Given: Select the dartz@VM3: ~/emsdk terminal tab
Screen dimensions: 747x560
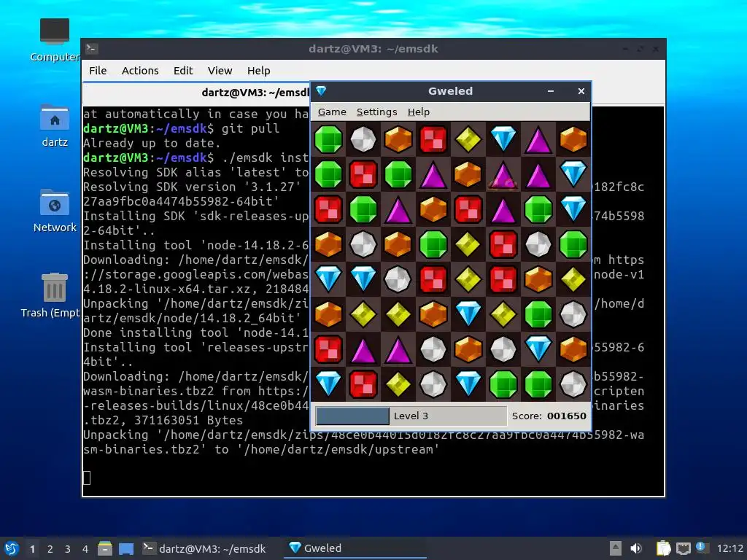Looking at the screenshot, I should 196,93.
